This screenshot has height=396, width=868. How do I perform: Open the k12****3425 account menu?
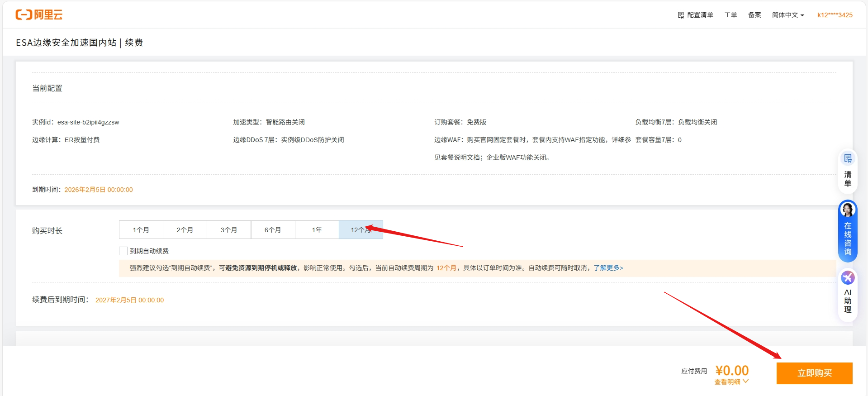coord(835,15)
